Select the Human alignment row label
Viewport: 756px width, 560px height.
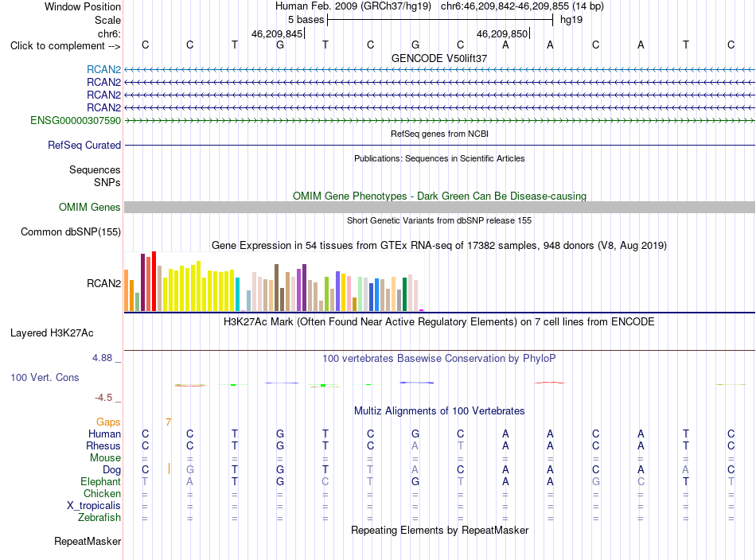coord(104,434)
